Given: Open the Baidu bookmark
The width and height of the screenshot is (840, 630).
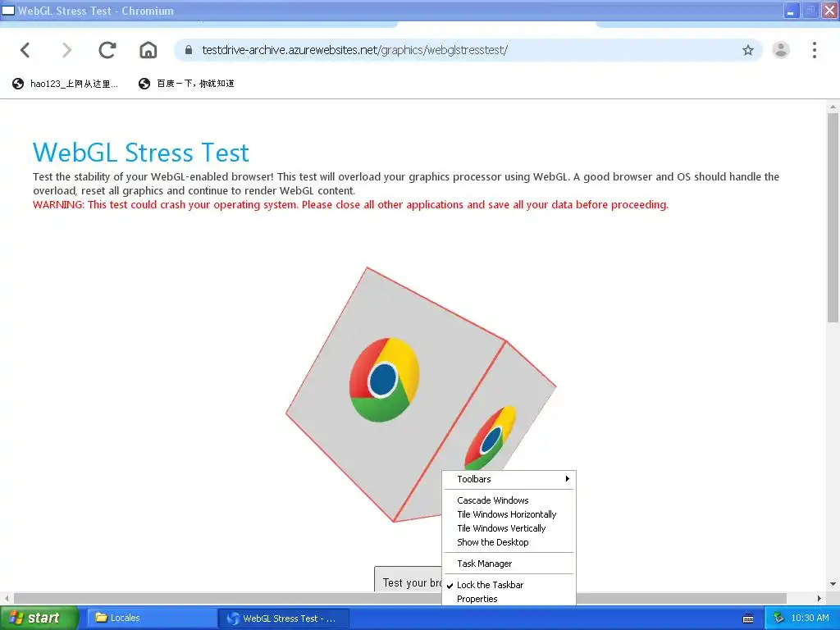Looking at the screenshot, I should coord(186,84).
